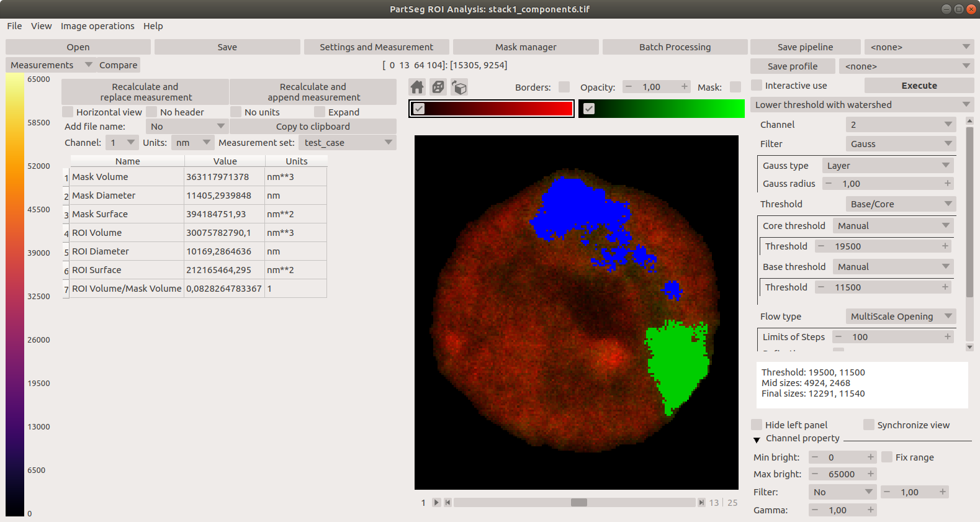Open the Add file name dropdown
Image resolution: width=980 pixels, height=522 pixels.
(187, 126)
